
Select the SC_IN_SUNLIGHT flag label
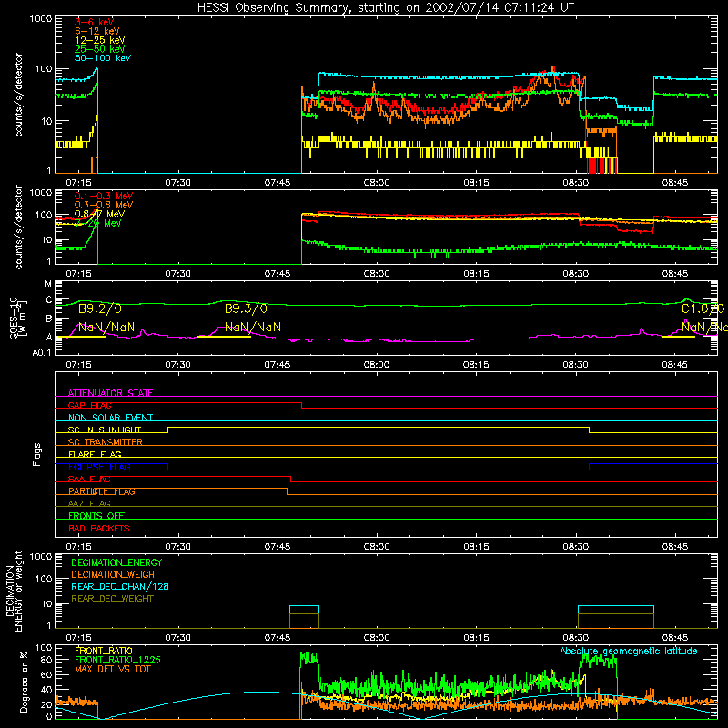(x=105, y=430)
